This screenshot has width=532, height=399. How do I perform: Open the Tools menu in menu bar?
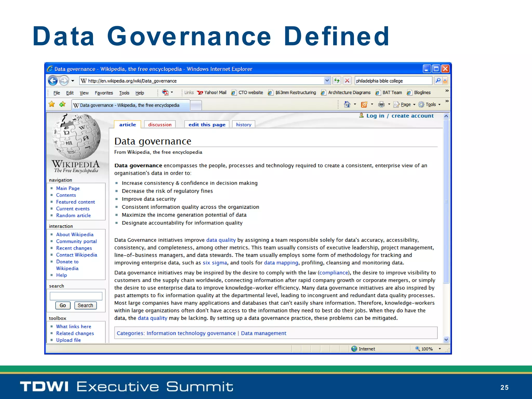(x=124, y=93)
